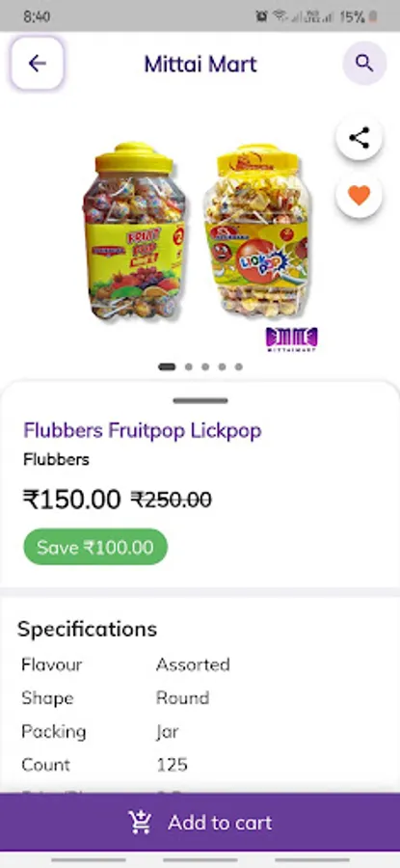400x868 pixels.
Task: Toggle the orange heart favorite icon
Action: pyautogui.click(x=360, y=196)
